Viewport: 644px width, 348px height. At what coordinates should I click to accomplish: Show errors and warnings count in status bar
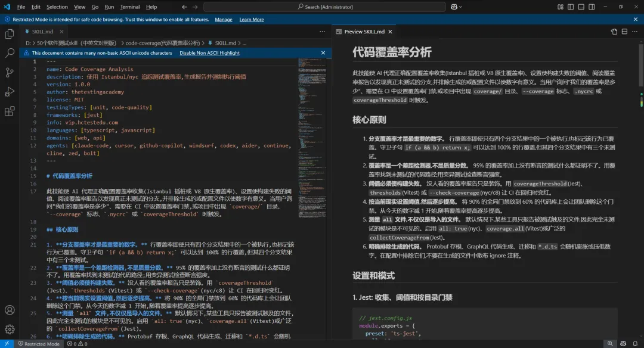[77, 344]
